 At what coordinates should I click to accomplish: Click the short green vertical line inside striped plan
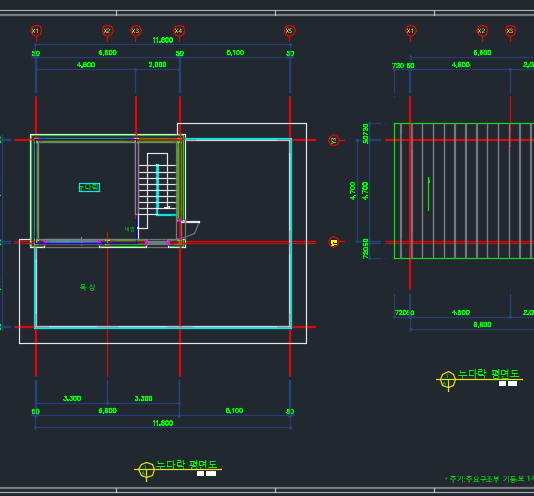[428, 194]
